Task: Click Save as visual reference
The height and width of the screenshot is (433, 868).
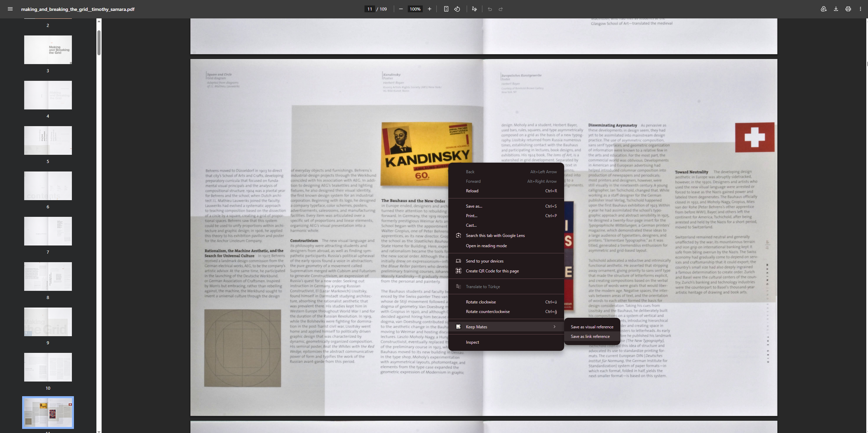Action: [592, 327]
